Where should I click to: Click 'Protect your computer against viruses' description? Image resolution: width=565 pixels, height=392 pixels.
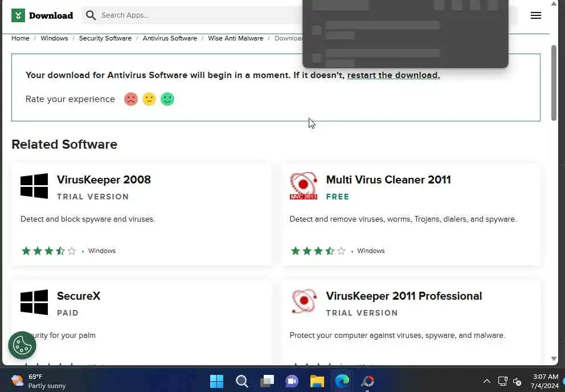coord(398,335)
